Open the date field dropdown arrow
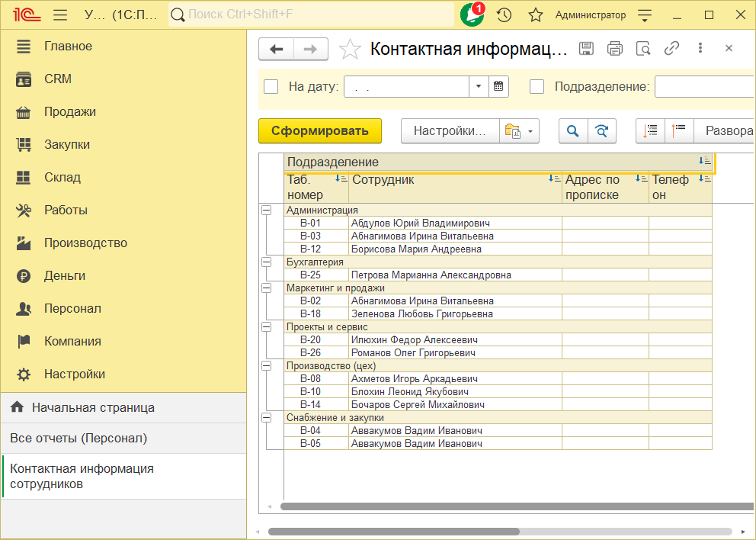 point(479,86)
